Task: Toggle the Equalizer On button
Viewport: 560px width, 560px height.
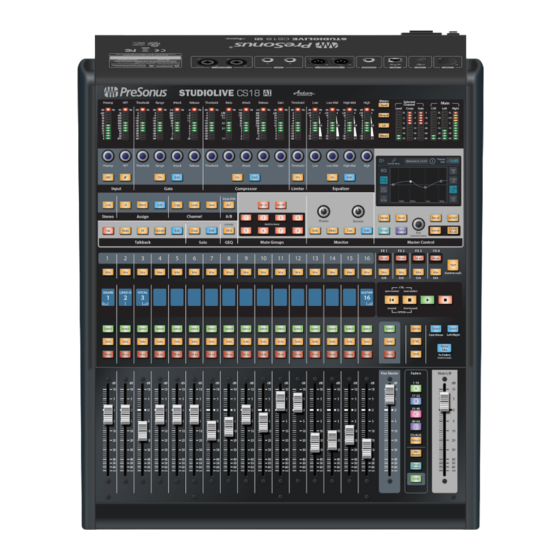Action: (x=332, y=177)
